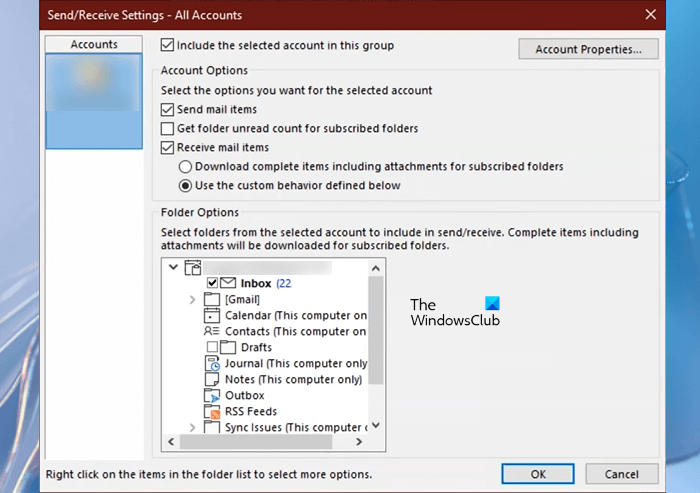Uncheck Include the selected account in group
Image resolution: width=700 pixels, height=493 pixels.
pyautogui.click(x=167, y=45)
